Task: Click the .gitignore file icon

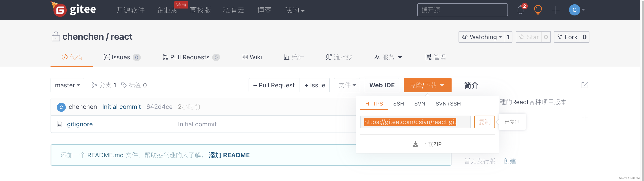Action: coord(60,124)
